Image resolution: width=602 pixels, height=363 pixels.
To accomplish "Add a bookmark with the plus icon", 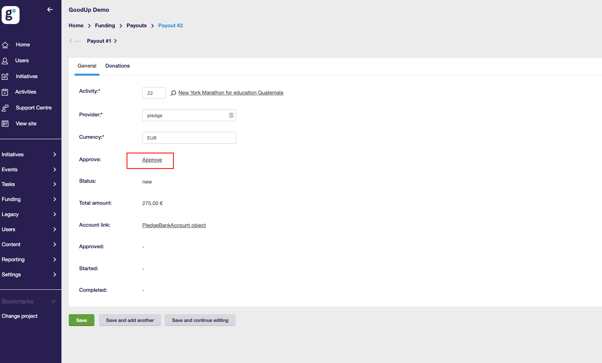I will click(53, 302).
